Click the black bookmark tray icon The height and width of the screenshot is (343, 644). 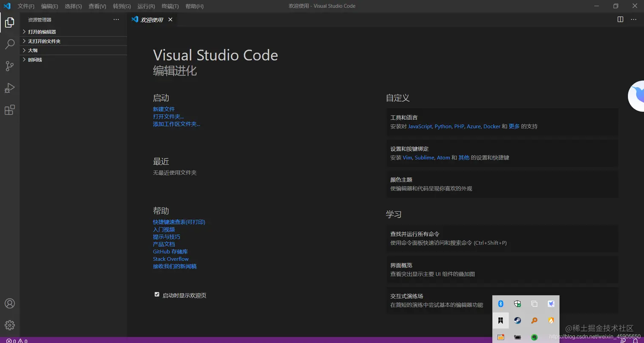pos(501,320)
